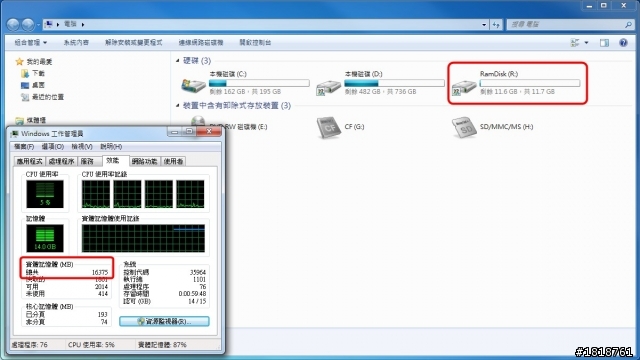Switch to the 處理程序 tab

coord(61,161)
